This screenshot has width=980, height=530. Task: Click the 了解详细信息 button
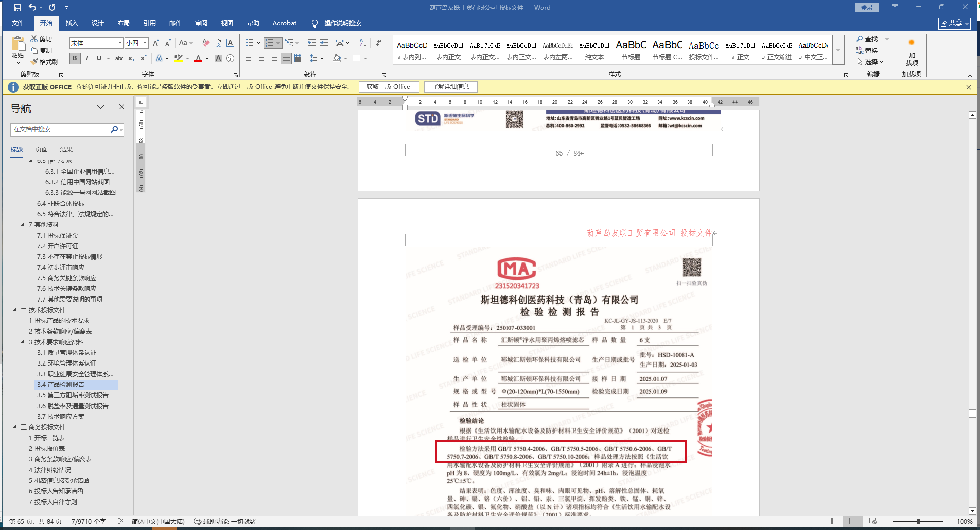tap(450, 87)
